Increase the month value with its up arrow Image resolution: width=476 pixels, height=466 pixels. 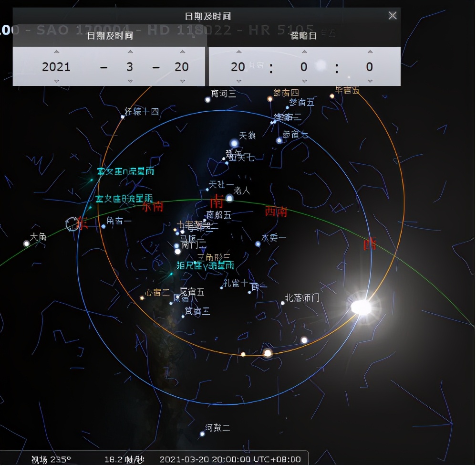point(130,52)
